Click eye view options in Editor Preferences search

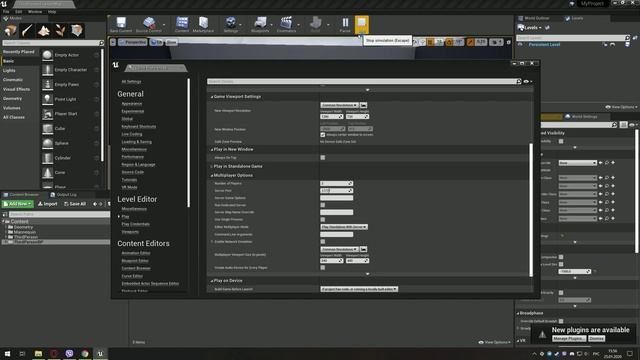pyautogui.click(x=527, y=82)
